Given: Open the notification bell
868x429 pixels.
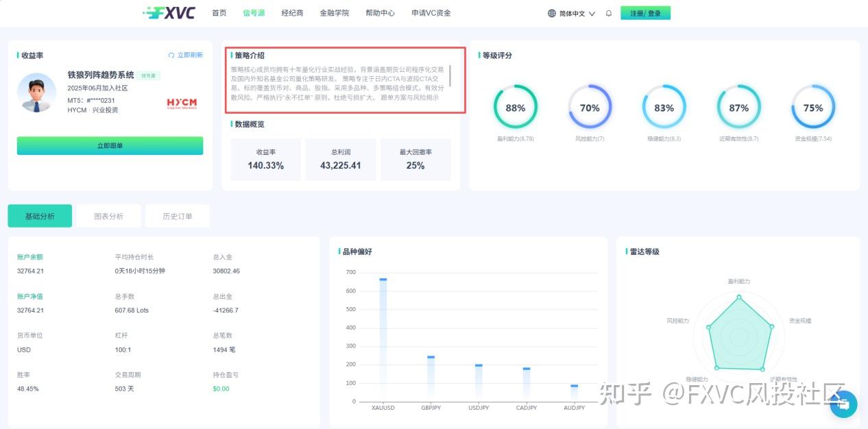Looking at the screenshot, I should pyautogui.click(x=608, y=12).
